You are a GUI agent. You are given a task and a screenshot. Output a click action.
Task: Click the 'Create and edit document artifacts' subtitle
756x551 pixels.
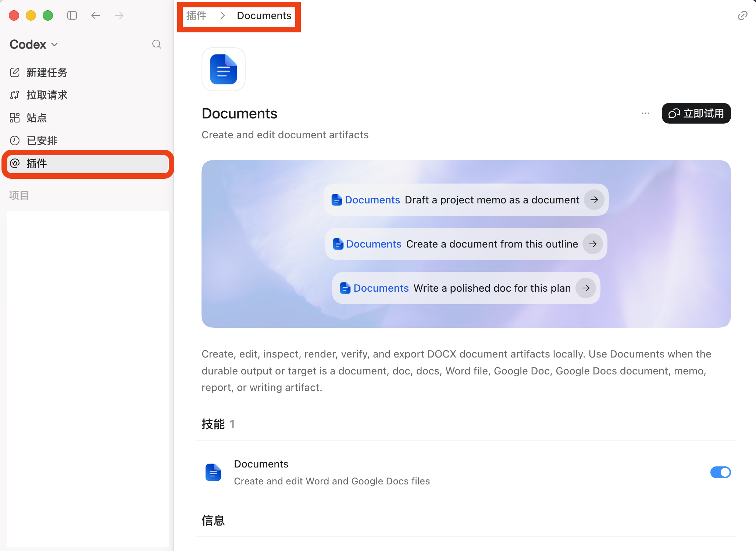click(x=285, y=135)
